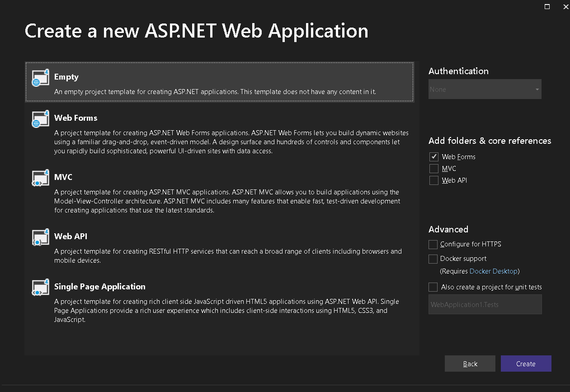Click the Web API description text

coord(228,256)
